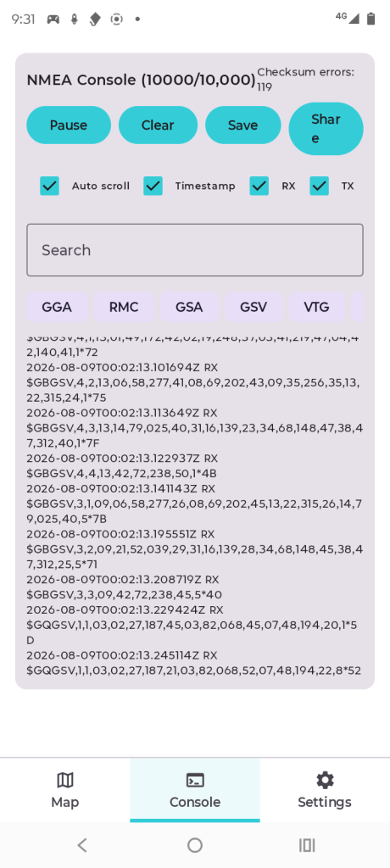
Task: Open recent apps navigation icon
Action: coord(307,845)
